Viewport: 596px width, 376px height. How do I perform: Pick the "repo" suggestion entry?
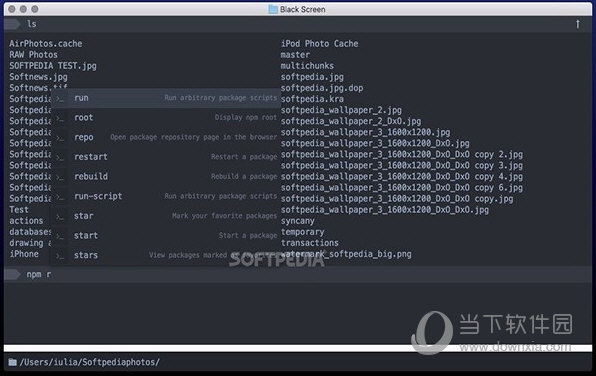point(166,137)
